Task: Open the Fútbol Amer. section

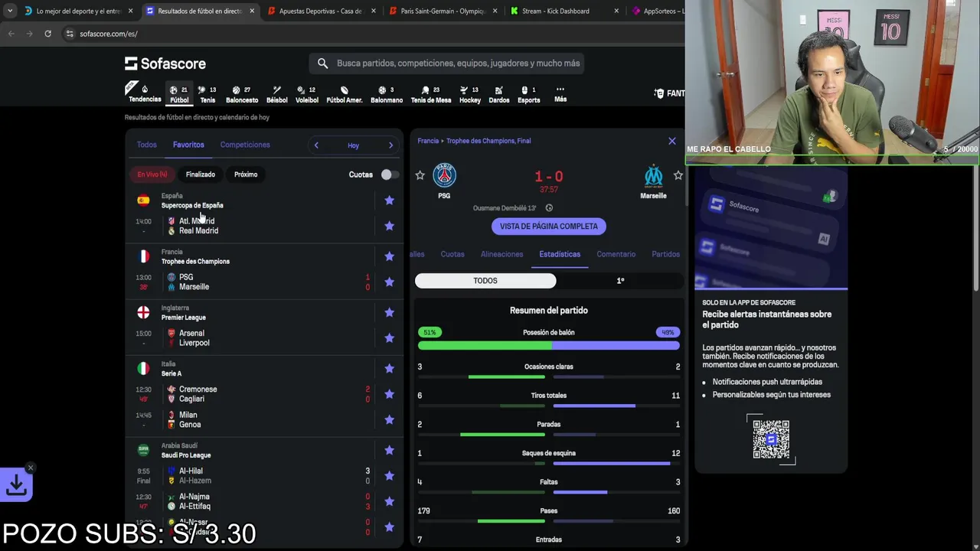Action: (345, 93)
